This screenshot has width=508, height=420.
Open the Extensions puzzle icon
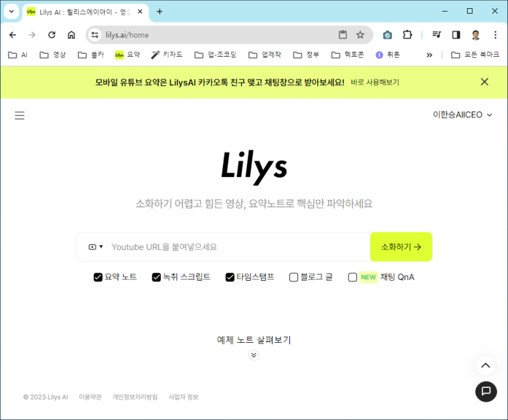[407, 35]
